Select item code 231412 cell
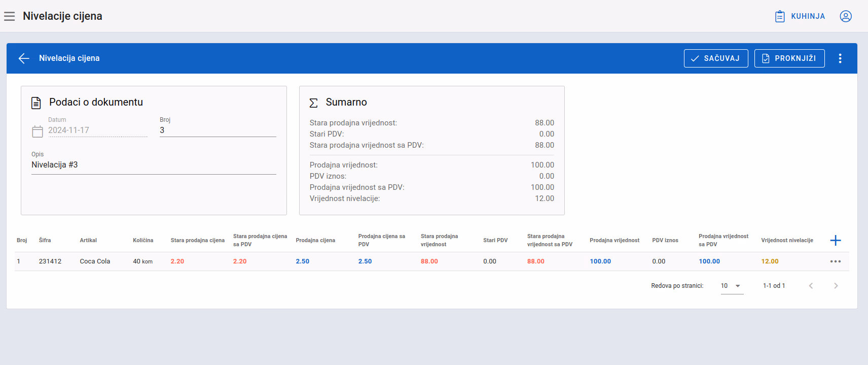Image resolution: width=868 pixels, height=365 pixels. tap(50, 261)
